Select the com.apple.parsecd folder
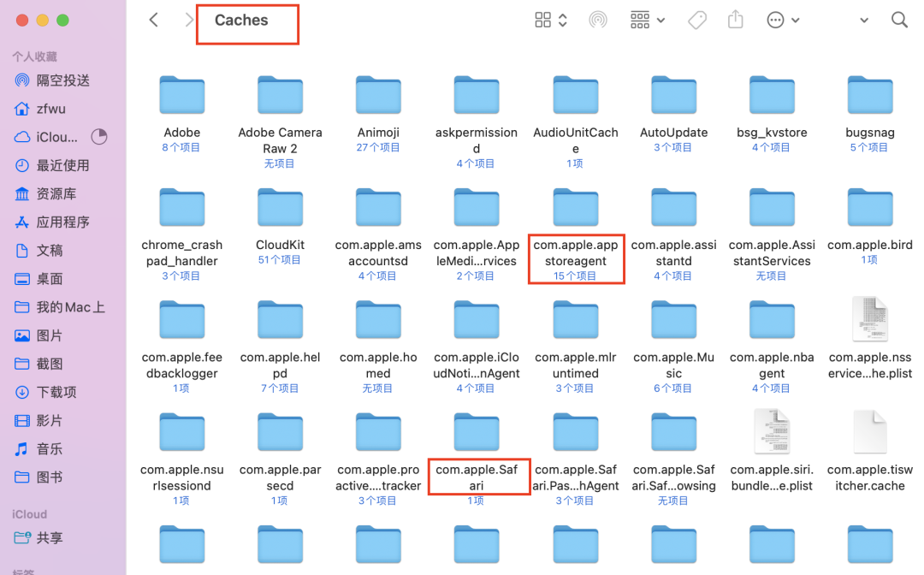Screen dimensions: 924x575 tap(280, 432)
